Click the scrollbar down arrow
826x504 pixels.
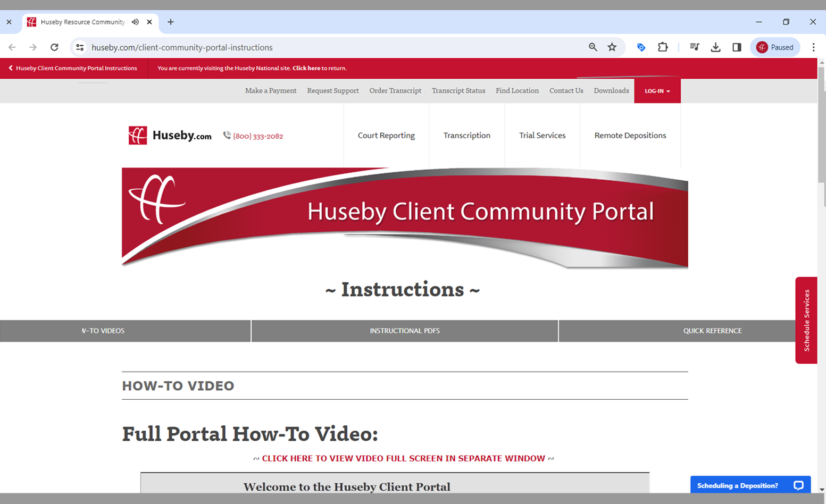[x=821, y=489]
